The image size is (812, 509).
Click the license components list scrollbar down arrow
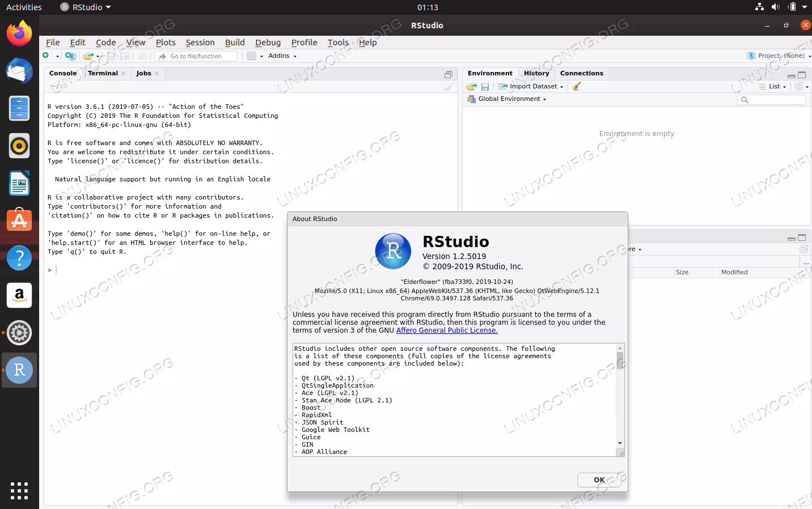[x=620, y=443]
